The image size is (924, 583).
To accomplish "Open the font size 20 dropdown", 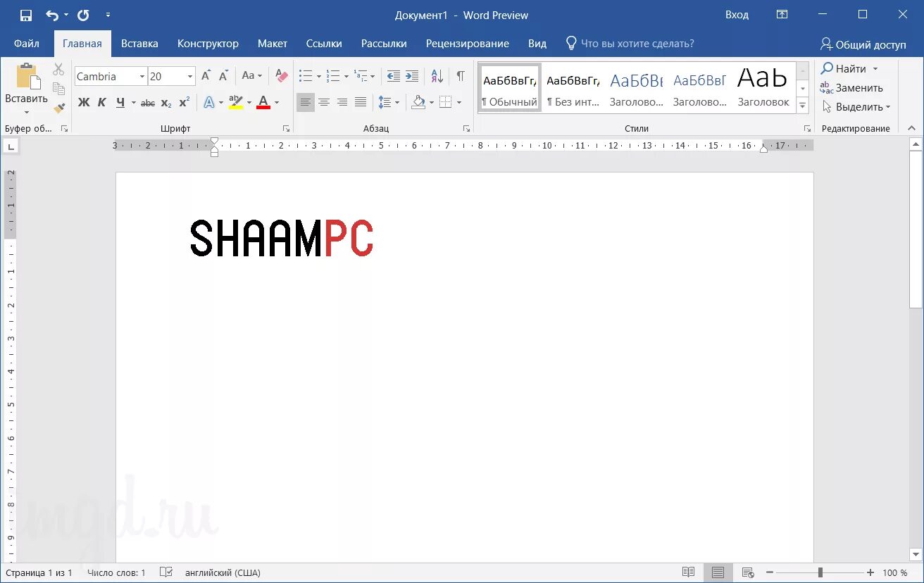I will (x=190, y=76).
